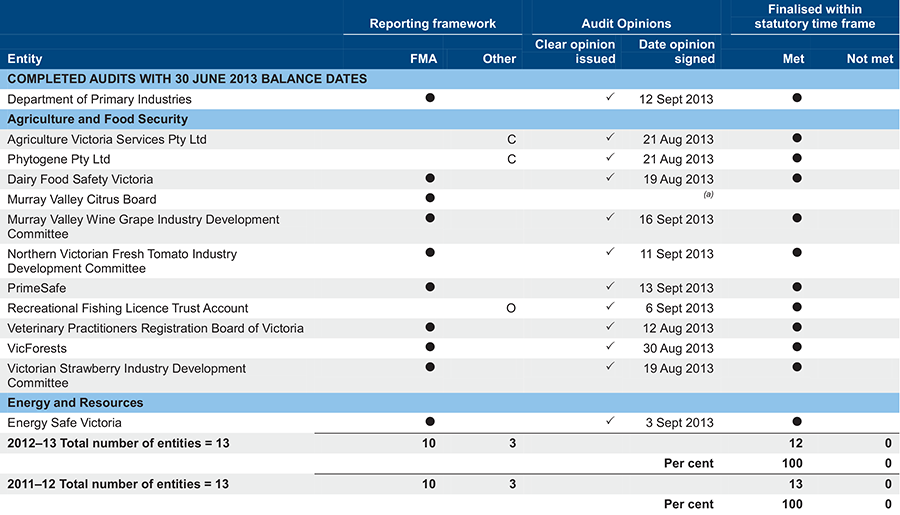This screenshot has width=900, height=515.
Task: Click Met dot for VicForests row
Action: point(797,347)
